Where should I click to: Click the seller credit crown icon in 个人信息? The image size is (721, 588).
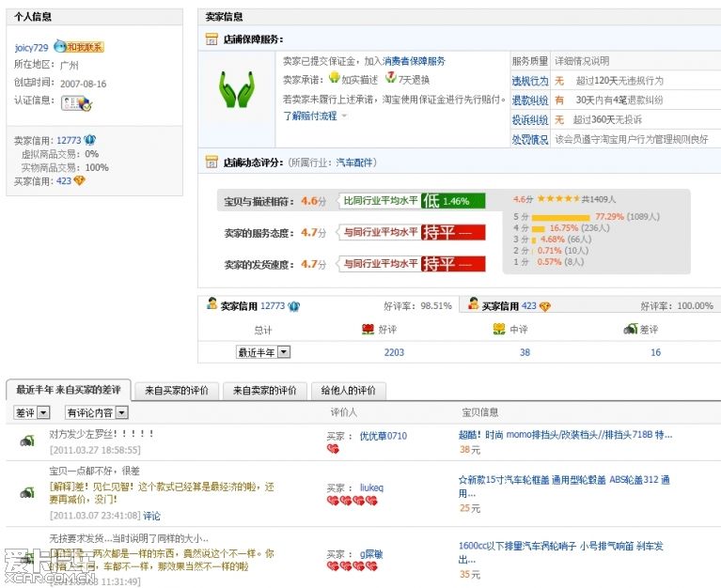[x=89, y=140]
